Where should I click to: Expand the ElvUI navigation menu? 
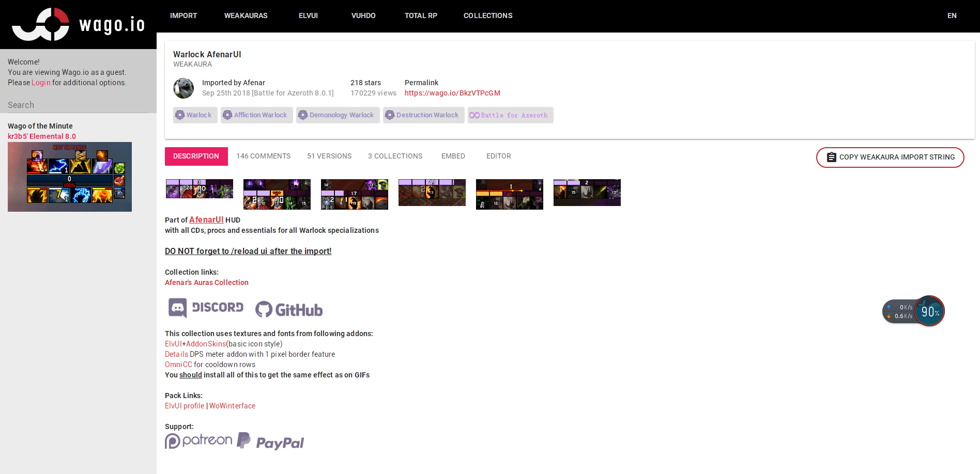point(308,15)
